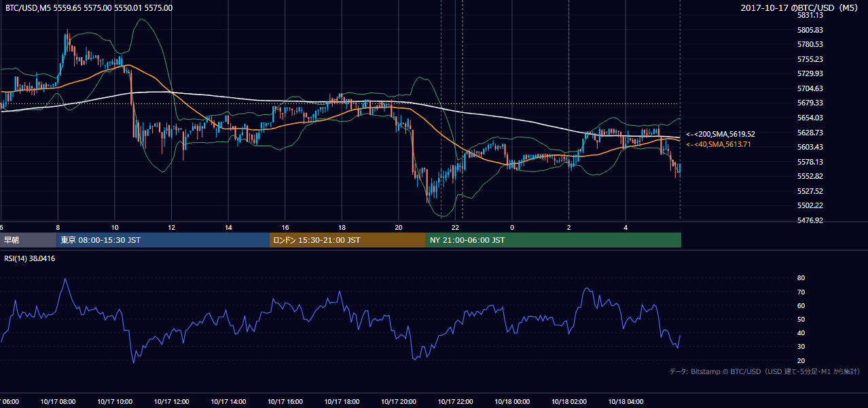The width and height of the screenshot is (868, 408).
Task: Click the 5578.13 price axis label
Action: point(811,162)
